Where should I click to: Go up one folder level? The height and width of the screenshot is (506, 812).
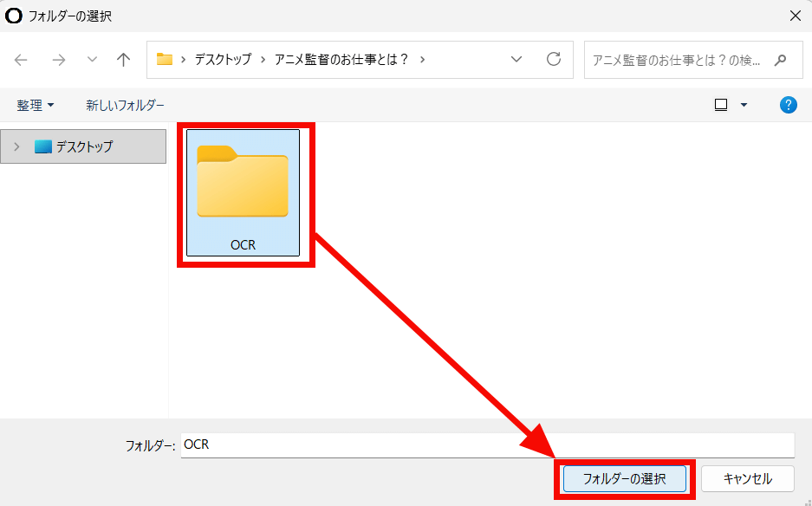coord(123,60)
